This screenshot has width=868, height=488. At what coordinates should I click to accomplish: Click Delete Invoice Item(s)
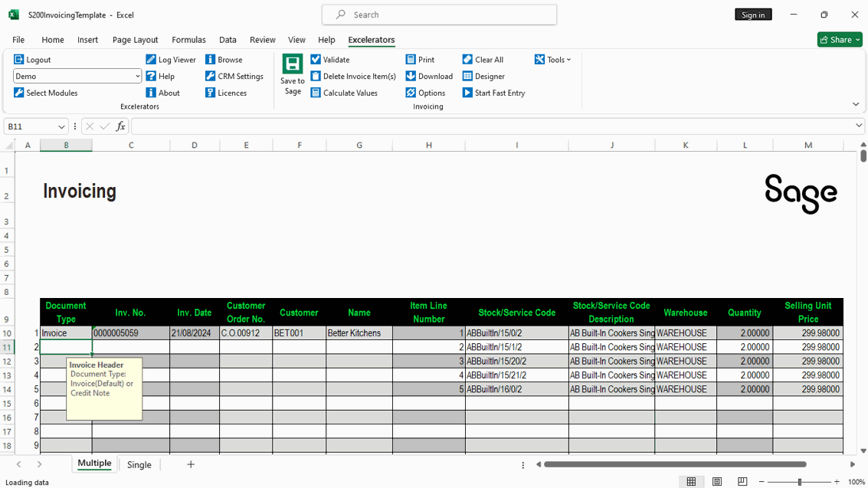(x=353, y=77)
